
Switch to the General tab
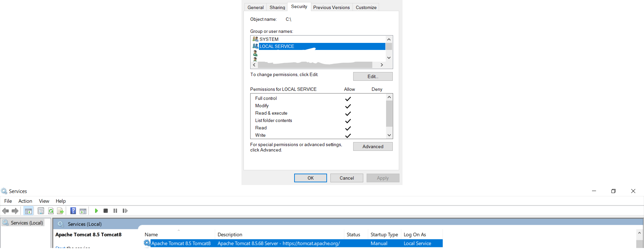pyautogui.click(x=256, y=7)
